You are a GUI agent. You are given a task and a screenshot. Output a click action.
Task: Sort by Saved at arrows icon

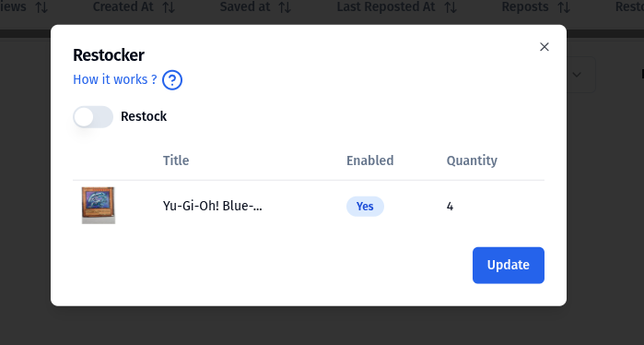click(285, 7)
